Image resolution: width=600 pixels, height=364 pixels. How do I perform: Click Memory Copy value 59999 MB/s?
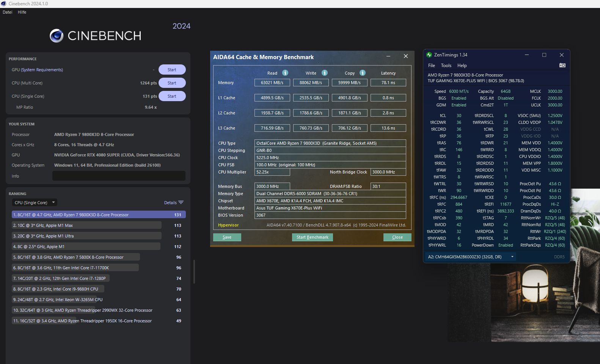pyautogui.click(x=350, y=83)
